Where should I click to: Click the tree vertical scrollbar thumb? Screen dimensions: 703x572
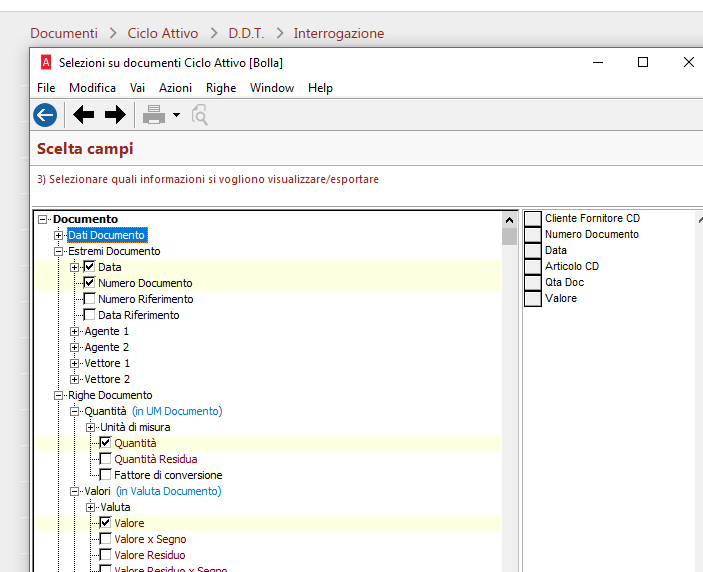(509, 236)
